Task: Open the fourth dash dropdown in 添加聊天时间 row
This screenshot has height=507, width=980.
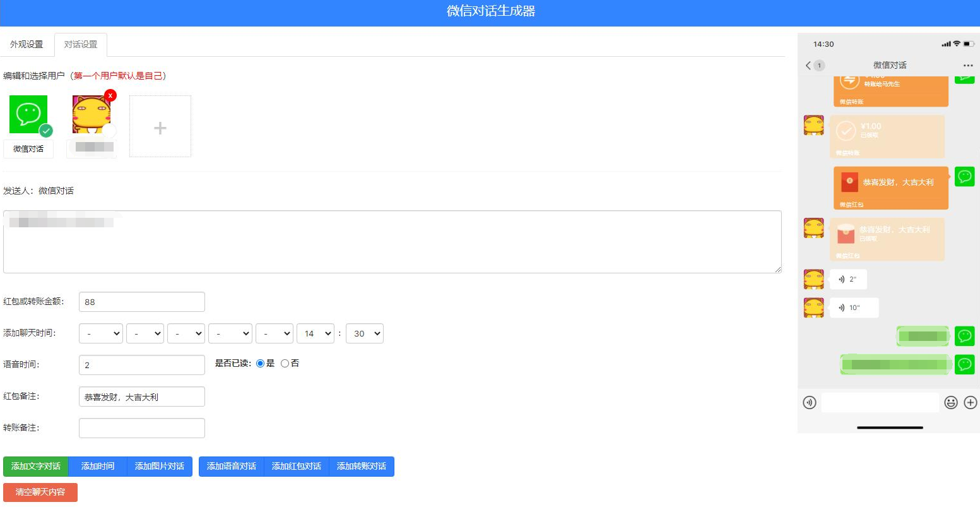Action: [x=230, y=333]
